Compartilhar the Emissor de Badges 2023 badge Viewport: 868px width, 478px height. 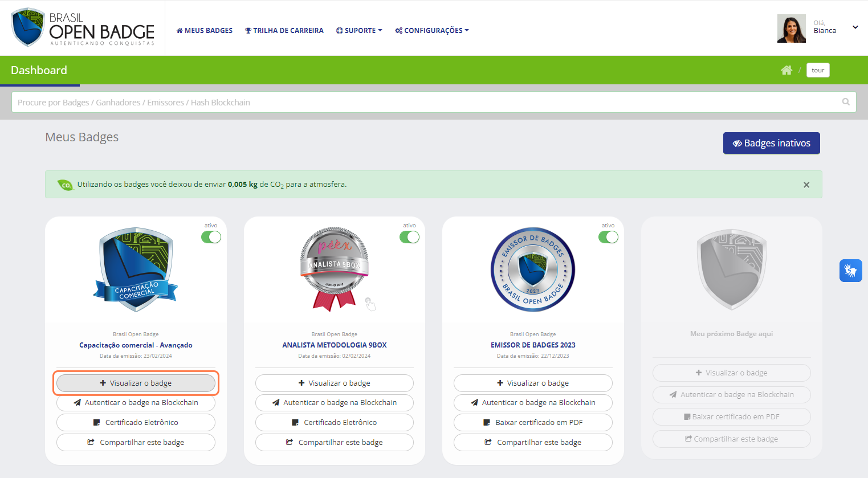coord(533,442)
